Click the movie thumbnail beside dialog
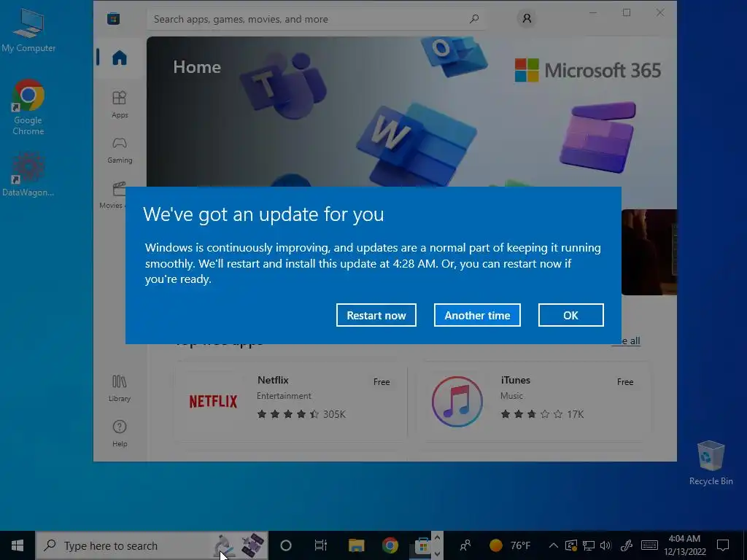 [x=649, y=252]
